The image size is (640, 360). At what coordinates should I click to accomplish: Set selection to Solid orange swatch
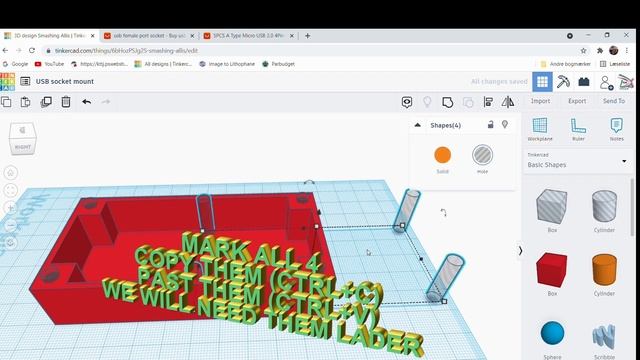(442, 155)
